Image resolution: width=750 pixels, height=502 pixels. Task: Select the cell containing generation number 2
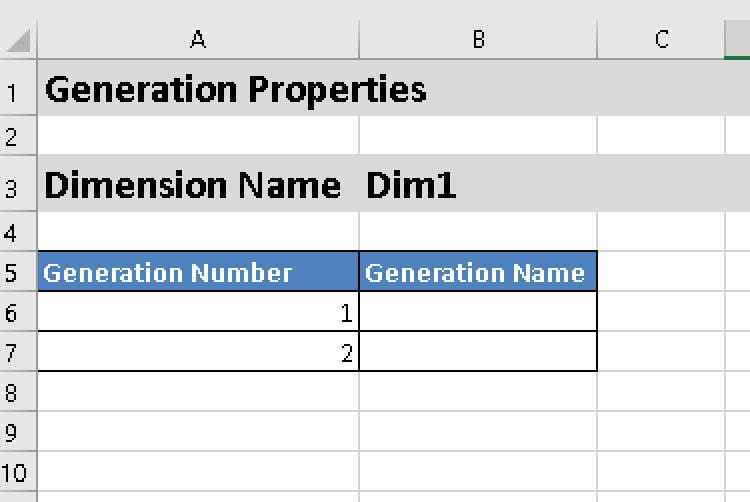click(x=198, y=352)
